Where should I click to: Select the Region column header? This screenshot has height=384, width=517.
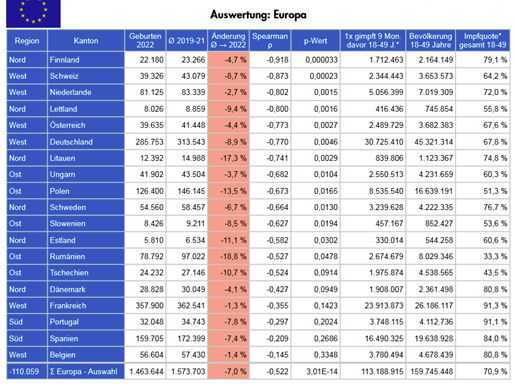point(27,41)
